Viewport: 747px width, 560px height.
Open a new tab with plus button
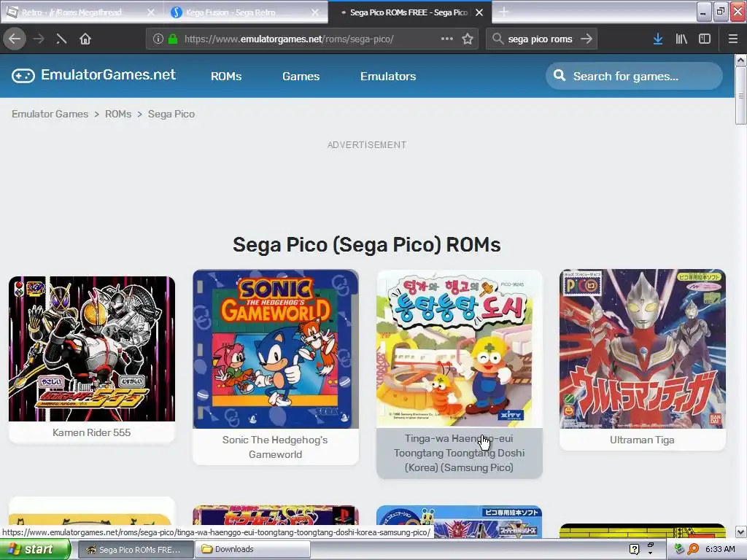point(503,12)
